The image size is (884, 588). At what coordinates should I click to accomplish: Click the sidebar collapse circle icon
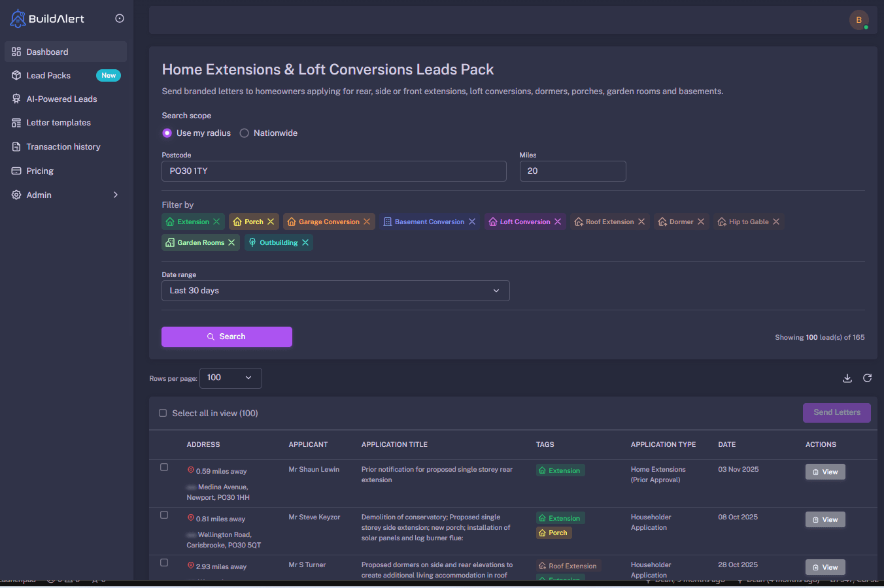tap(119, 18)
